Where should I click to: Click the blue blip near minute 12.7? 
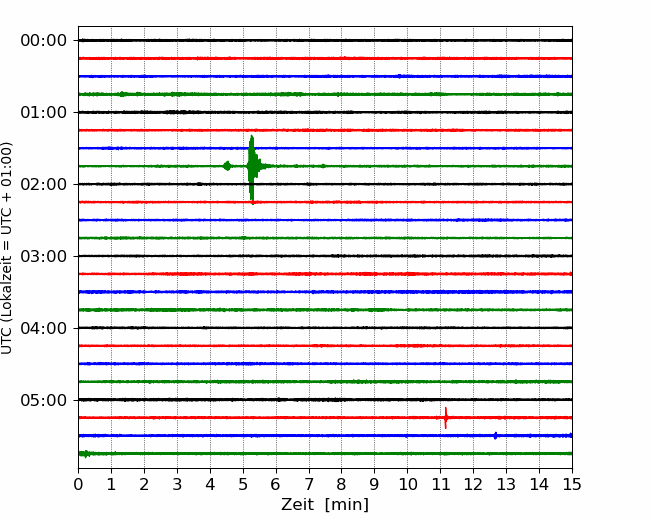tap(495, 435)
